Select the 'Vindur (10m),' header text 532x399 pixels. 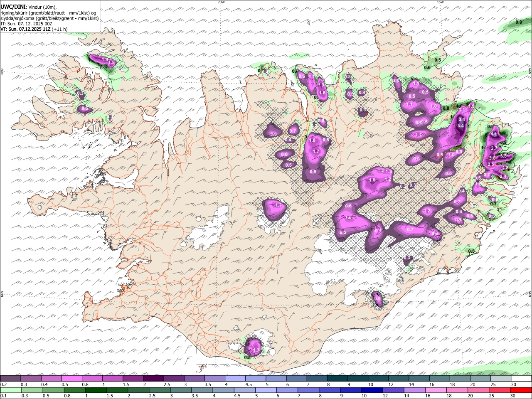click(42, 7)
